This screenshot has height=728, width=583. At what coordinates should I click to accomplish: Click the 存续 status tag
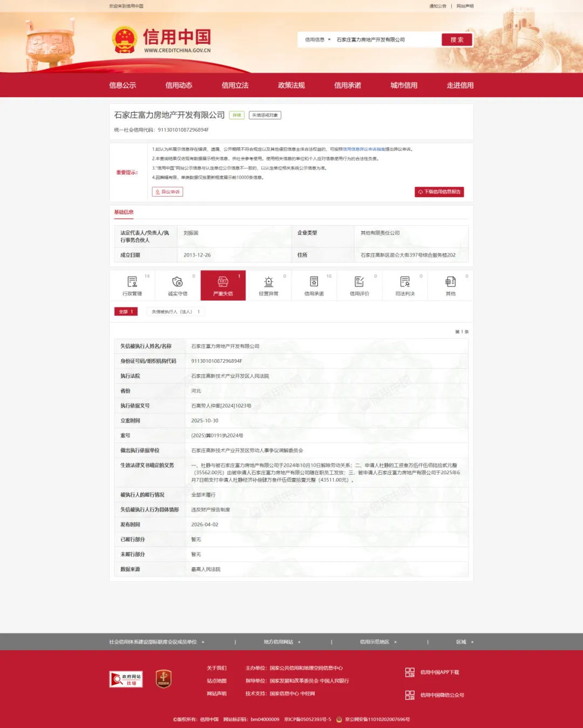(237, 115)
